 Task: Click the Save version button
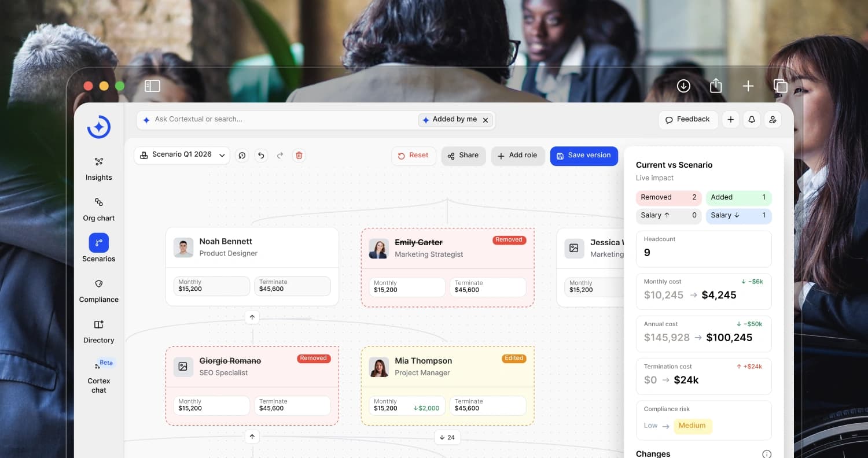[584, 156]
